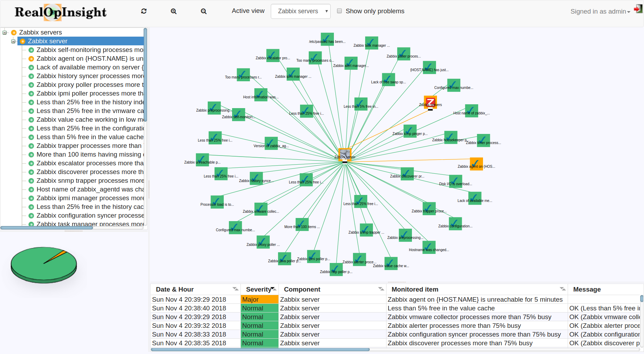Sort table by Severity column header
The width and height of the screenshot is (644, 354).
click(x=259, y=289)
